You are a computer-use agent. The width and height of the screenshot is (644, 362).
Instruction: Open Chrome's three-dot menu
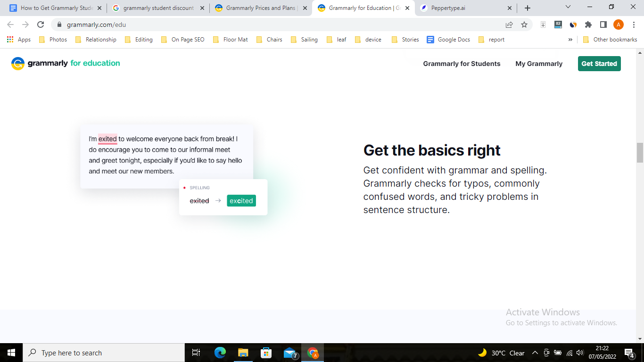click(x=633, y=25)
